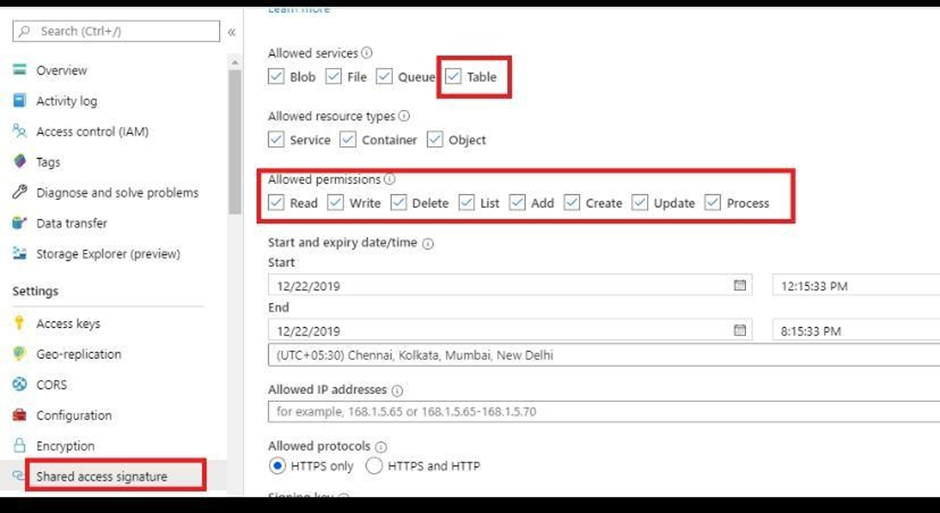The height and width of the screenshot is (513, 940).
Task: Click the Access control (IAM) people icon
Action: tap(20, 131)
